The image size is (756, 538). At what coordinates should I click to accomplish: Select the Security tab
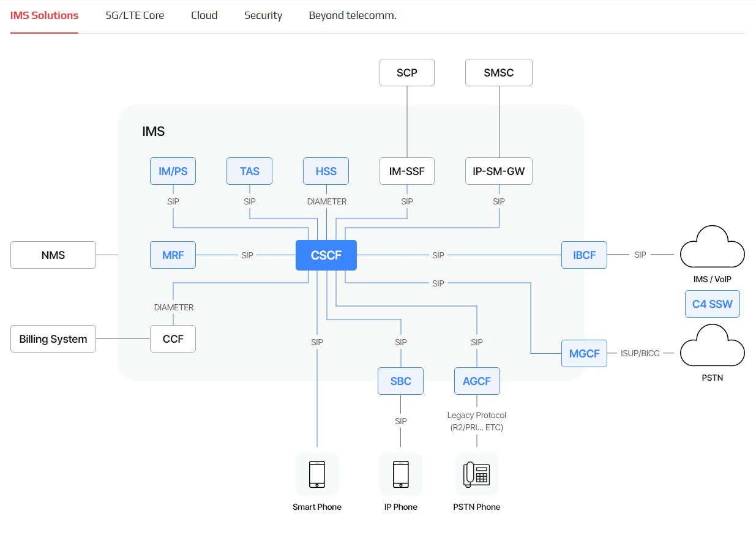coord(263,15)
